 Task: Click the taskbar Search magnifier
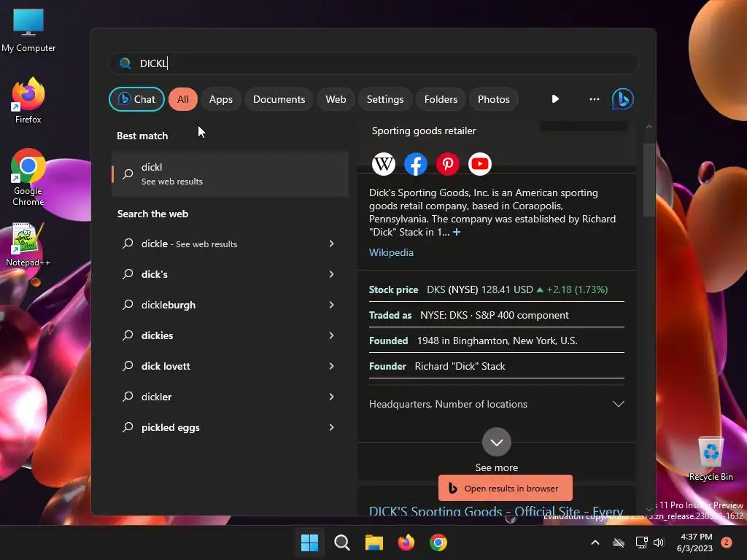tap(342, 542)
